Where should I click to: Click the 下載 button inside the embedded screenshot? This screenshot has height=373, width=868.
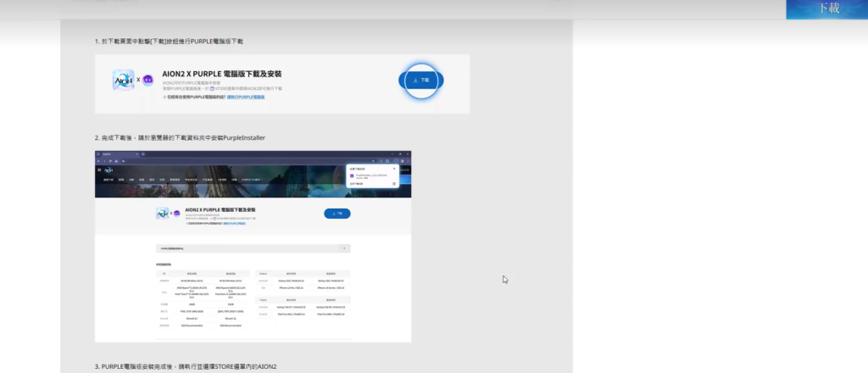click(337, 214)
